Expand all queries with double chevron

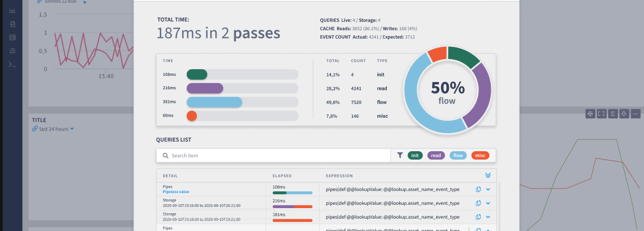[x=487, y=175]
